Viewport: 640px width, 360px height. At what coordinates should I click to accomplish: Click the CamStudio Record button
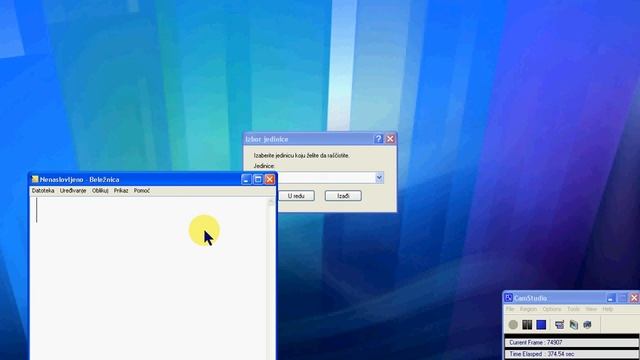(513, 324)
